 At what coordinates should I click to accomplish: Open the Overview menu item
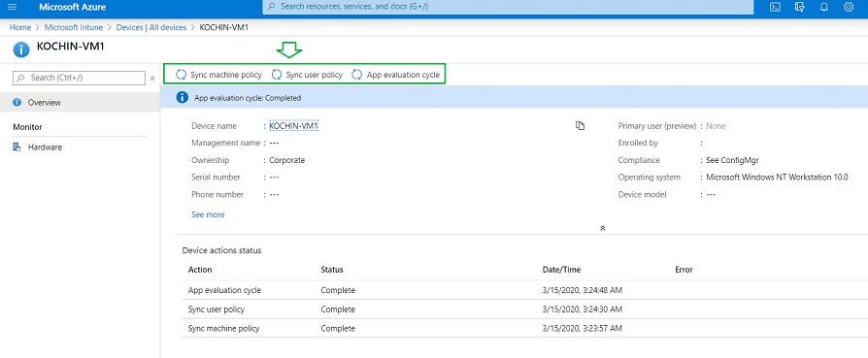pyautogui.click(x=80, y=103)
